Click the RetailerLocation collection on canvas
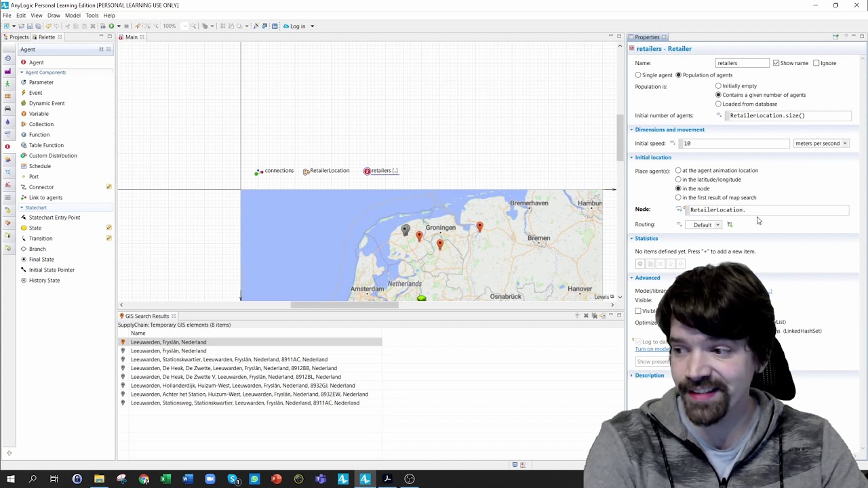 coord(325,171)
